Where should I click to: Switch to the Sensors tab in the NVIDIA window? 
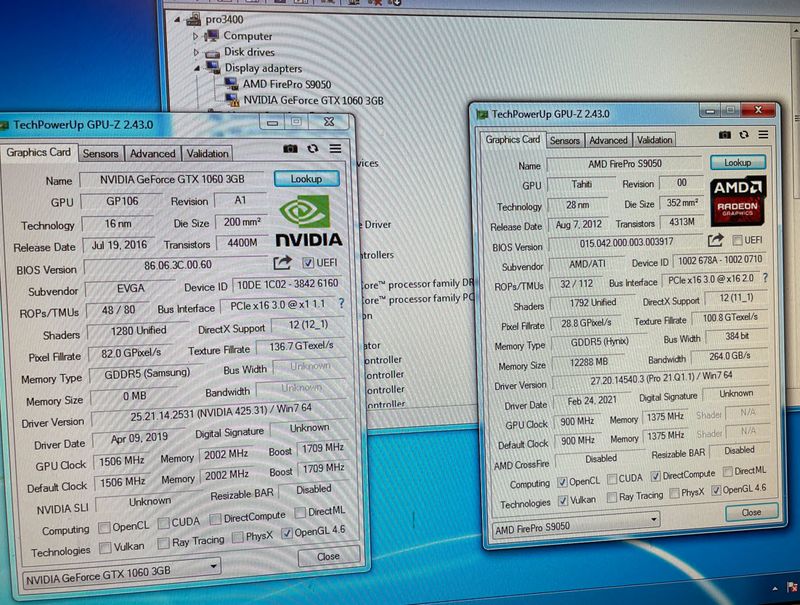[x=101, y=154]
